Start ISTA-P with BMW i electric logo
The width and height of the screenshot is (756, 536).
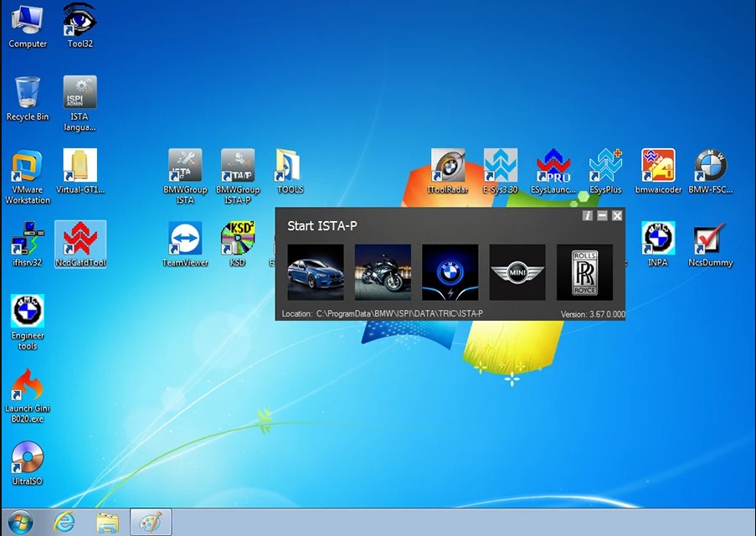pyautogui.click(x=450, y=272)
